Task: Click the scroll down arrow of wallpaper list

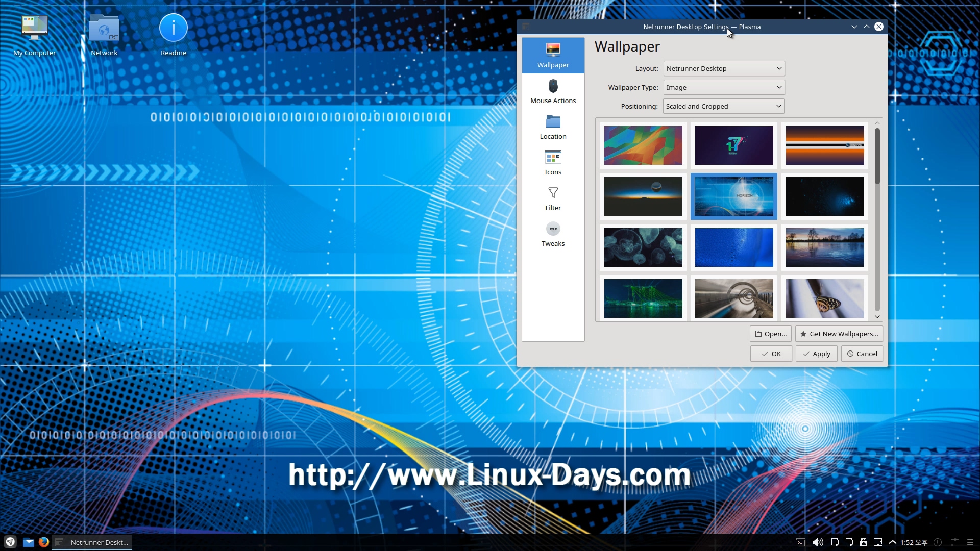Action: (877, 317)
